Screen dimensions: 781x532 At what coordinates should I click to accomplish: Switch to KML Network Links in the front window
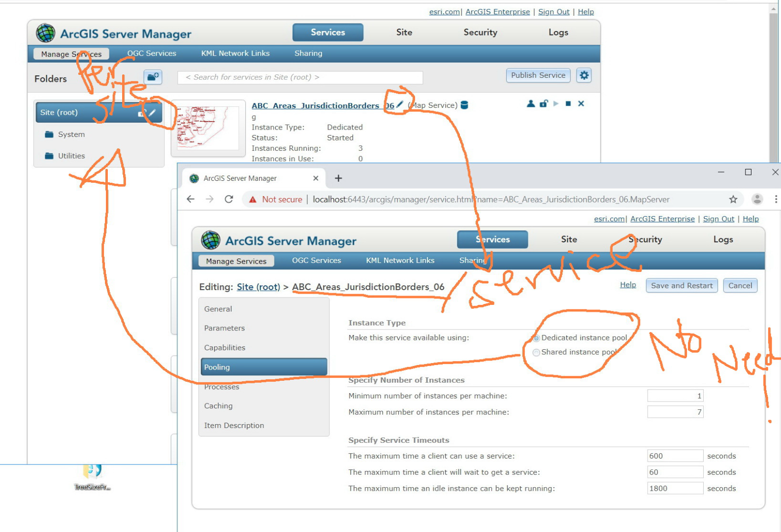400,261
